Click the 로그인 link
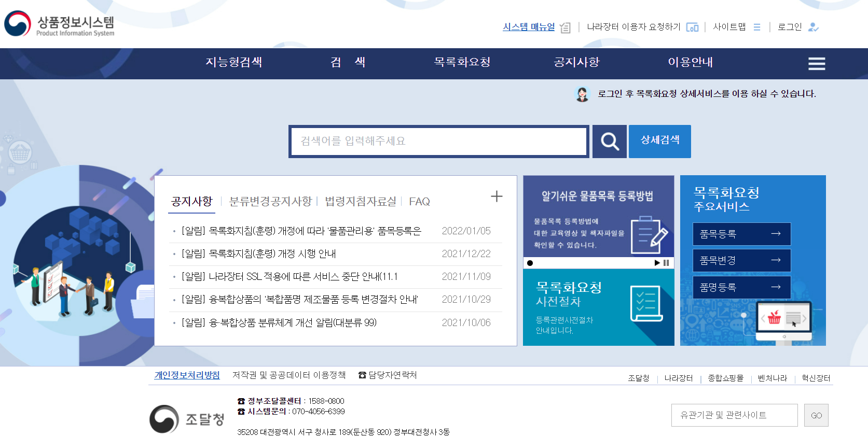Image resolution: width=868 pixels, height=437 pixels. (x=790, y=27)
